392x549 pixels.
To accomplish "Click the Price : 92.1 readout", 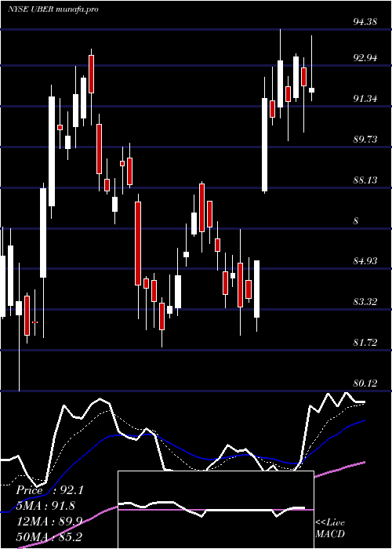I will click(x=49, y=490).
